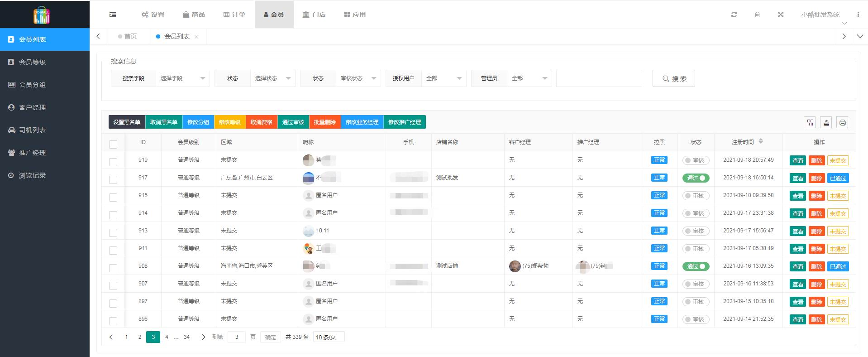Click 取消黑名单 button
The height and width of the screenshot is (357, 868).
164,122
